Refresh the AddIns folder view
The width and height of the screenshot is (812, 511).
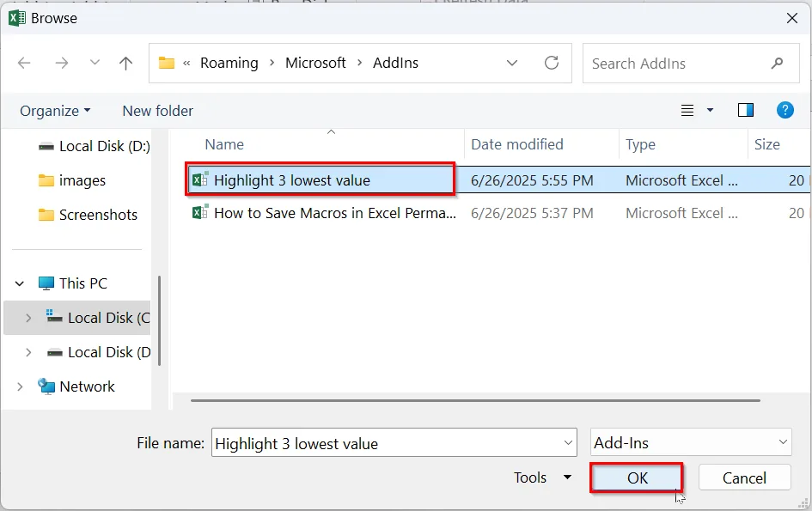coord(552,64)
